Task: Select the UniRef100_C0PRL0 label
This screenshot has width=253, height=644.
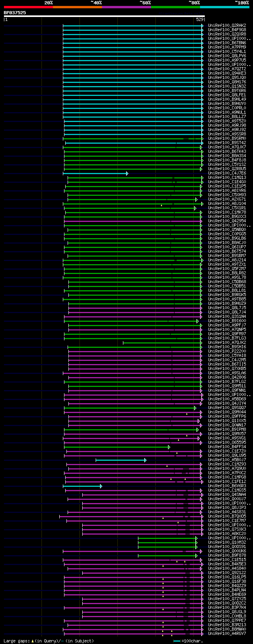Action: pyautogui.click(x=227, y=108)
